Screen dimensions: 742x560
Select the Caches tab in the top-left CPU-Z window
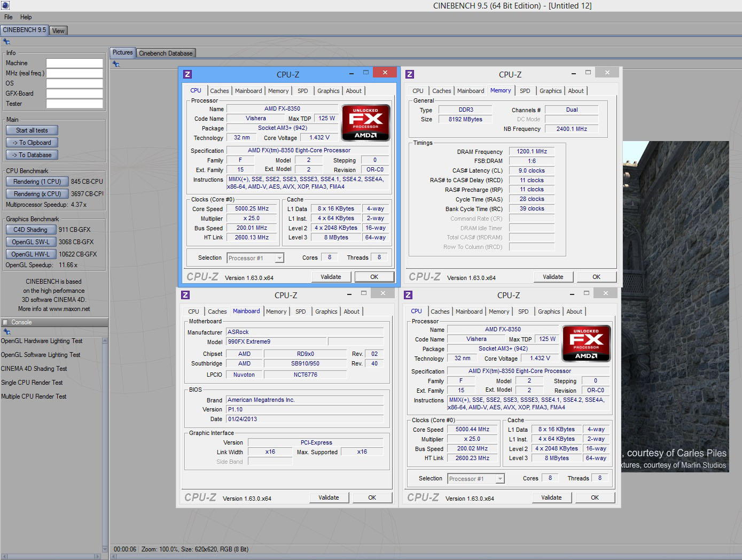219,91
